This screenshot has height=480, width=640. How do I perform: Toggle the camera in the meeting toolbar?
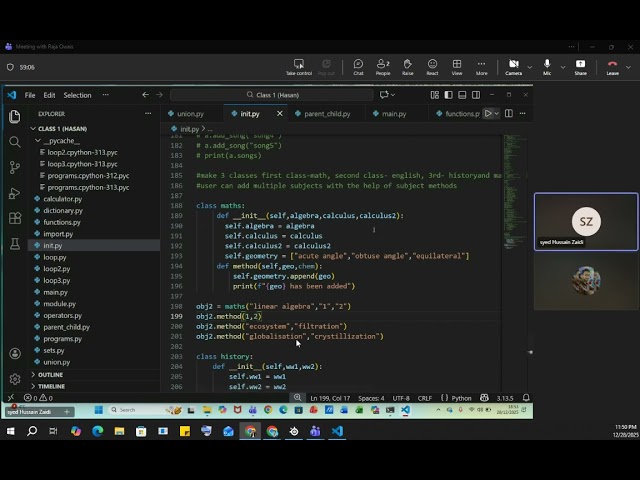click(513, 66)
